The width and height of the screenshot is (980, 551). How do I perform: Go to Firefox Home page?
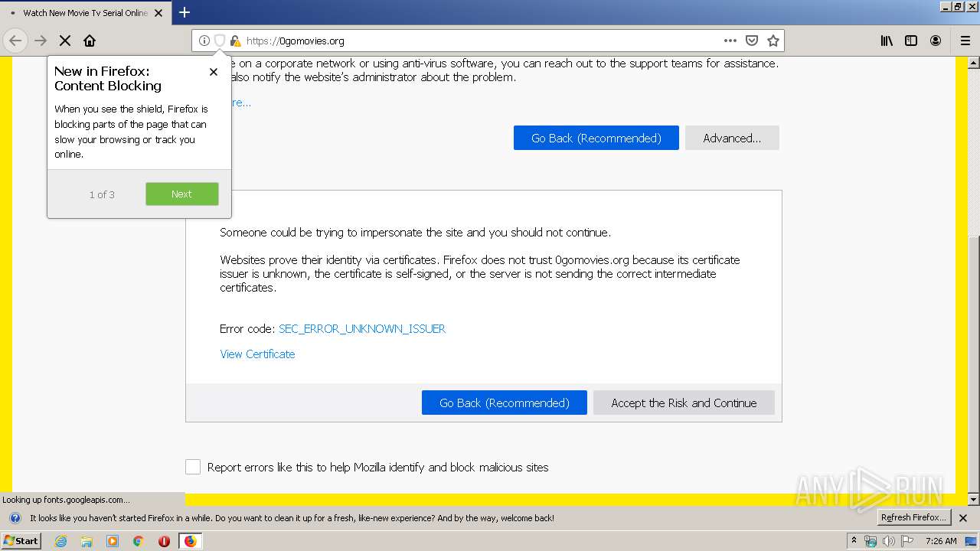point(90,41)
